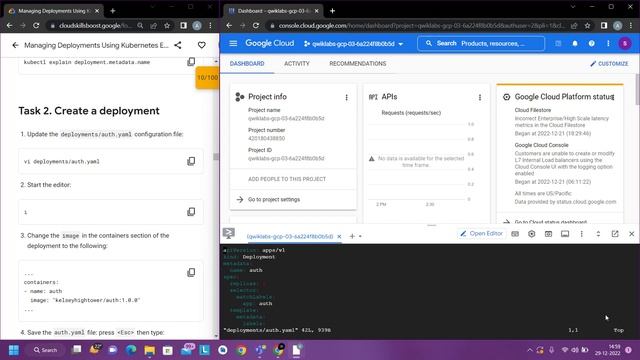Click the lab page vertical scrollbar thumb

pyautogui.click(x=216, y=157)
